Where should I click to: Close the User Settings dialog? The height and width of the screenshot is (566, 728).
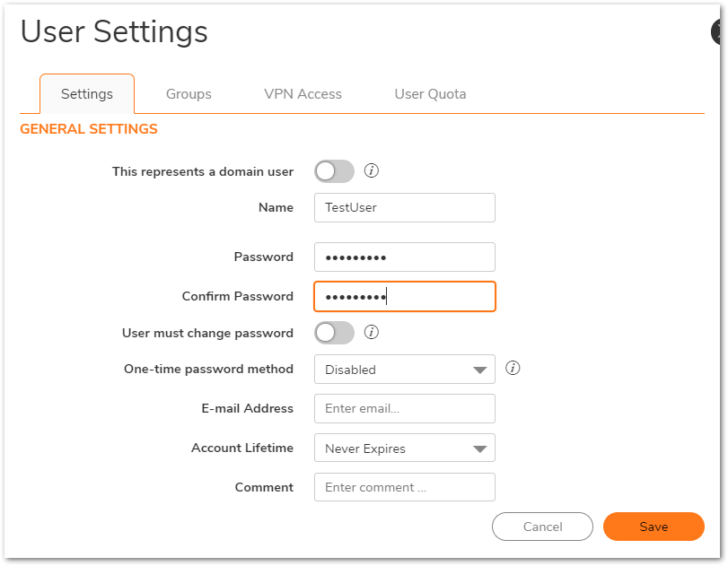point(720,32)
